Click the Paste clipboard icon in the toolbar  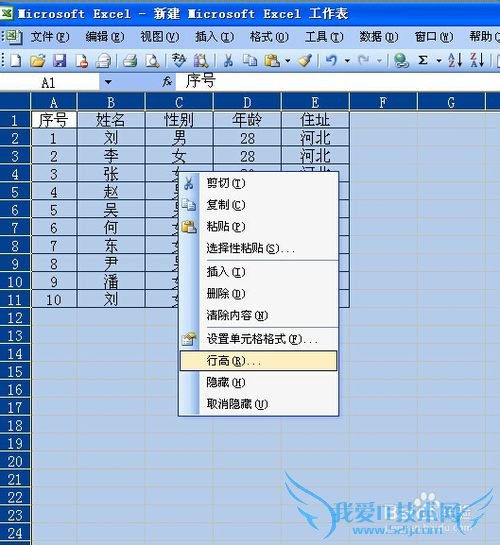(x=272, y=61)
